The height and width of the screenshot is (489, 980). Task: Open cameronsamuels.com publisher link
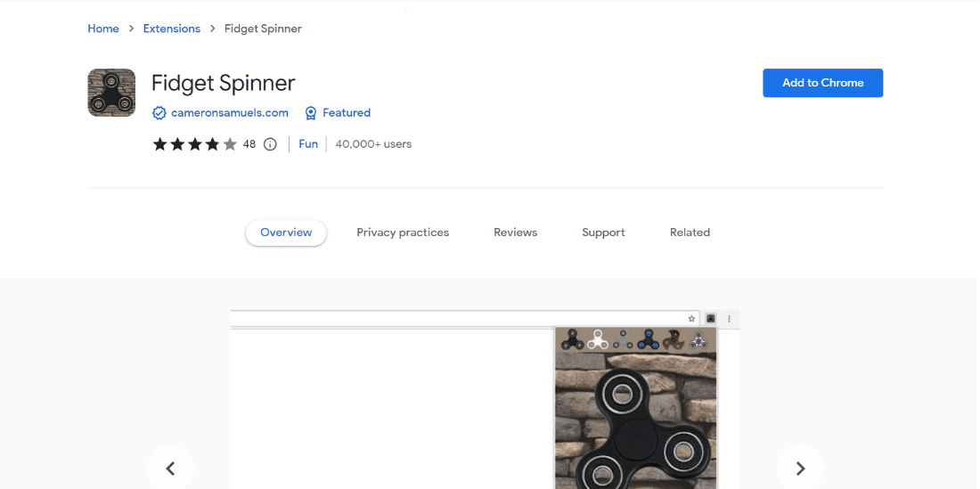(x=230, y=113)
